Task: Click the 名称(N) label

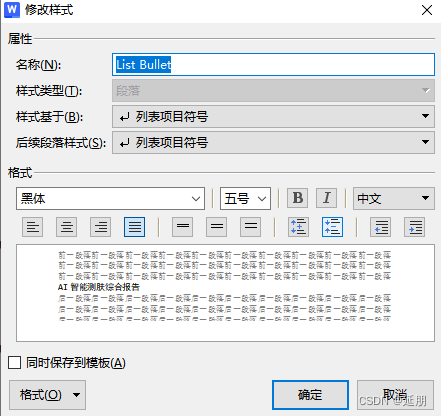Action: [x=38, y=65]
